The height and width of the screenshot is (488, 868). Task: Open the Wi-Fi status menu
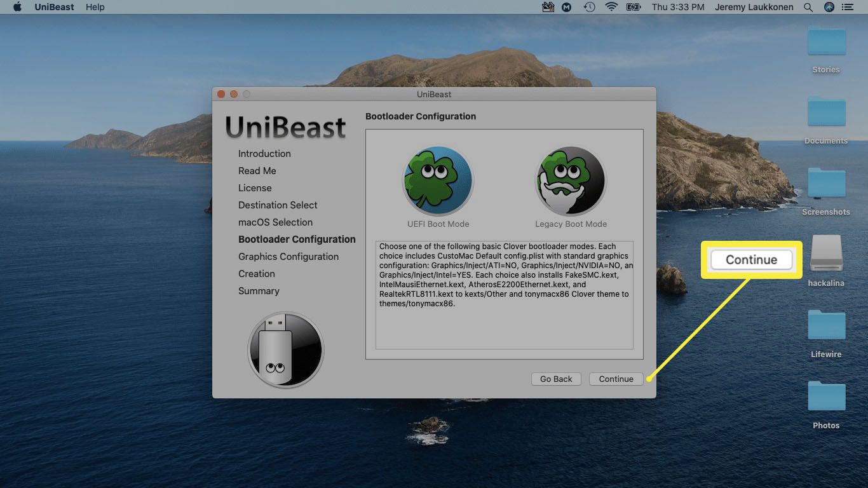pos(611,7)
